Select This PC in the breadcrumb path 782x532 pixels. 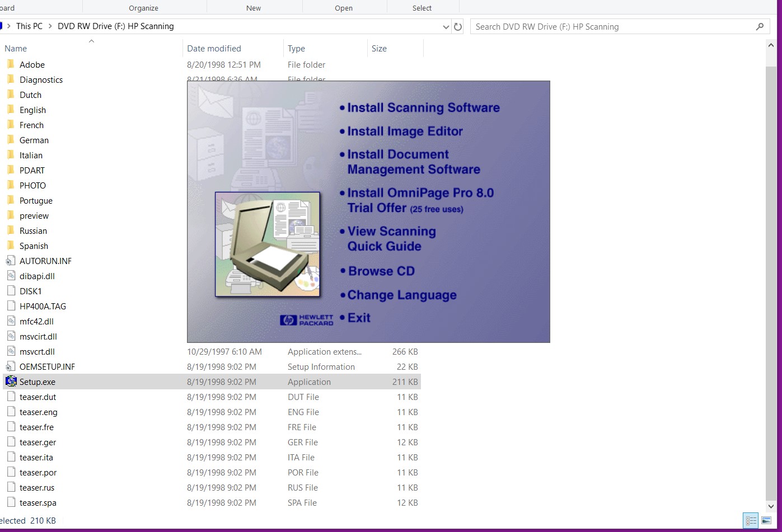coord(29,26)
